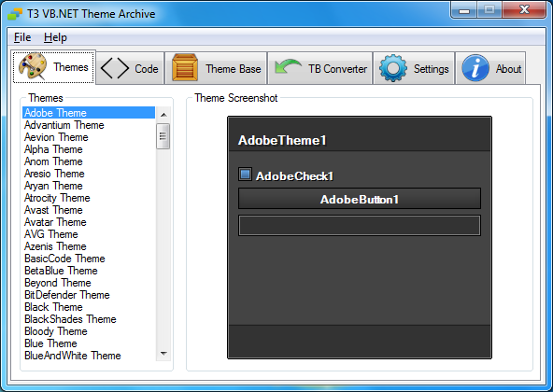Image resolution: width=553 pixels, height=392 pixels.
Task: Choose Anom Theme from the list
Action: click(89, 161)
